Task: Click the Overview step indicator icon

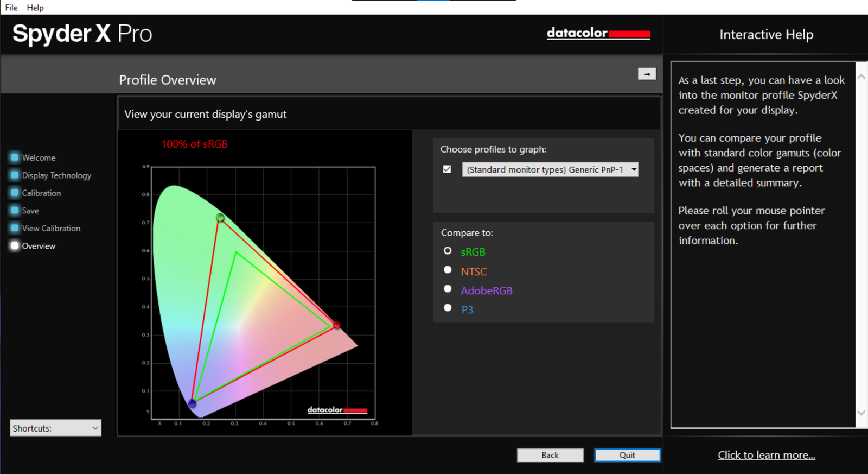Action: (15, 245)
